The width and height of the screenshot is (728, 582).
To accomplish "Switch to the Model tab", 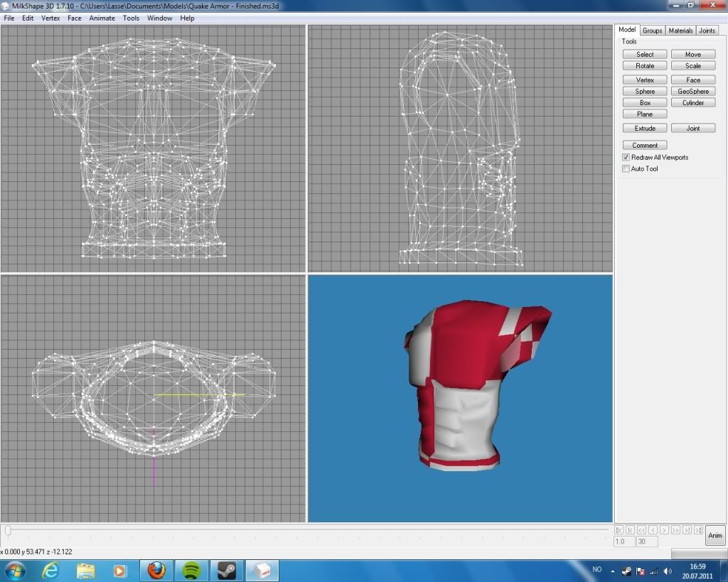I will [x=627, y=30].
